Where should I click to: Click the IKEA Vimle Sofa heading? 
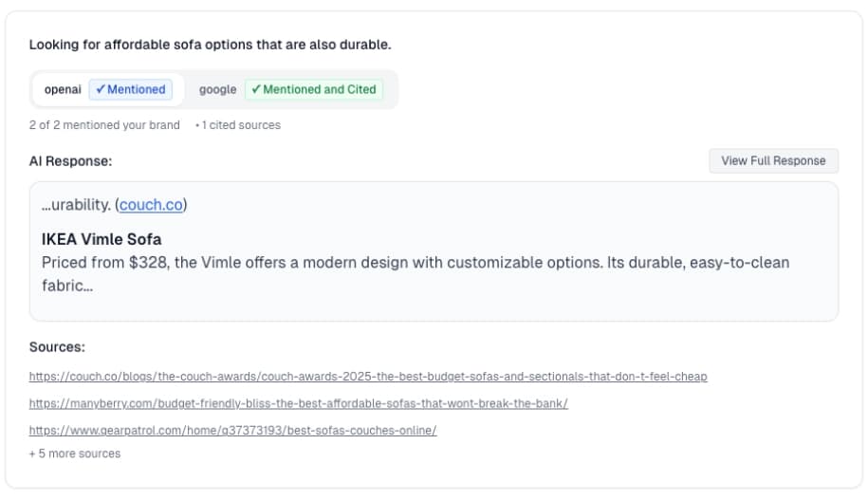102,239
